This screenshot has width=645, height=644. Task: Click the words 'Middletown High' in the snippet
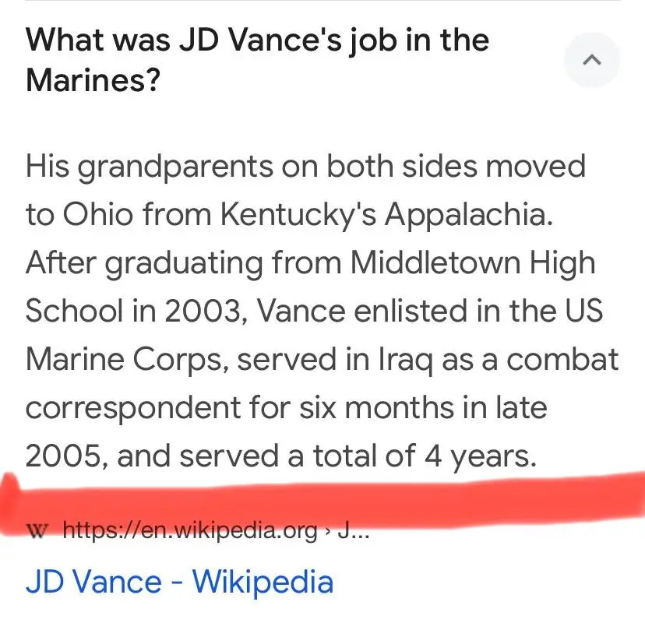(x=473, y=263)
